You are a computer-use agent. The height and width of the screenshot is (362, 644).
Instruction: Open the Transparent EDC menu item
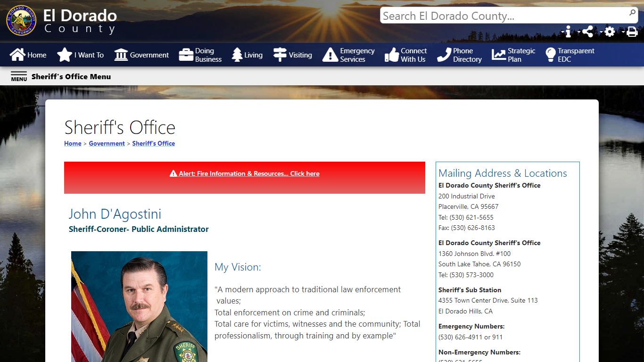point(570,55)
